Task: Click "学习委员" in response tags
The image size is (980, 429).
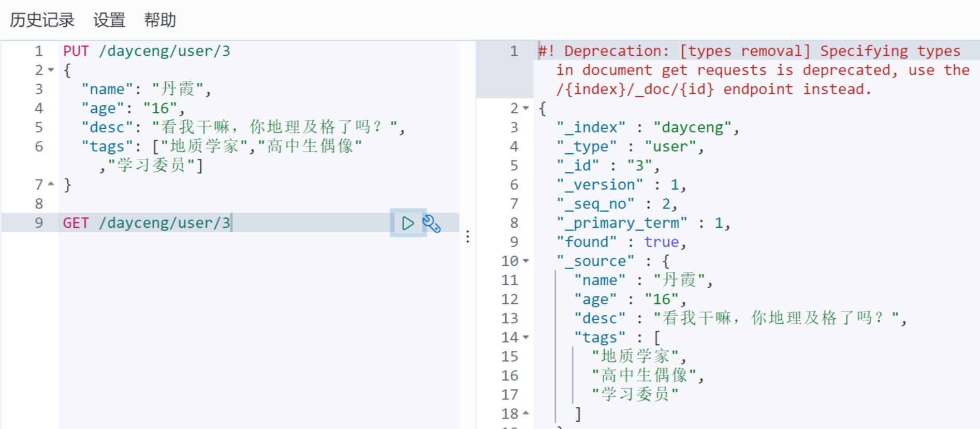Action: pos(635,394)
